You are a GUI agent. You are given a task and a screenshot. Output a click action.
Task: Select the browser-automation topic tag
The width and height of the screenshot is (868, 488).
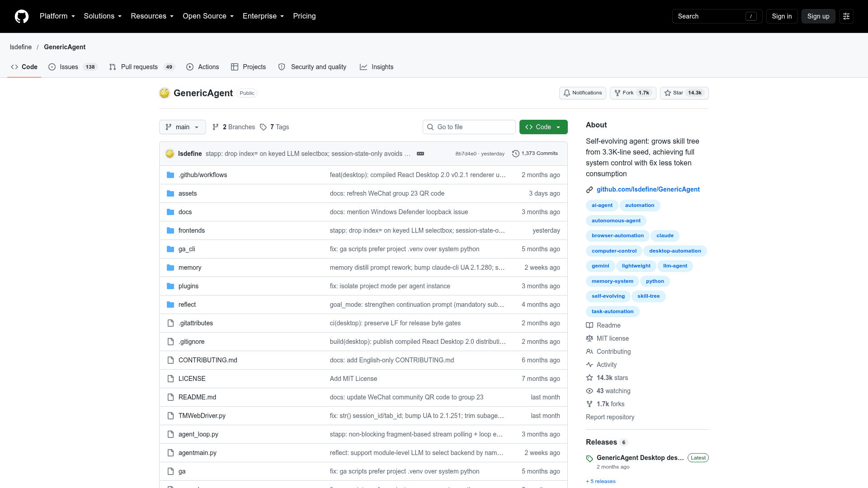tap(618, 236)
